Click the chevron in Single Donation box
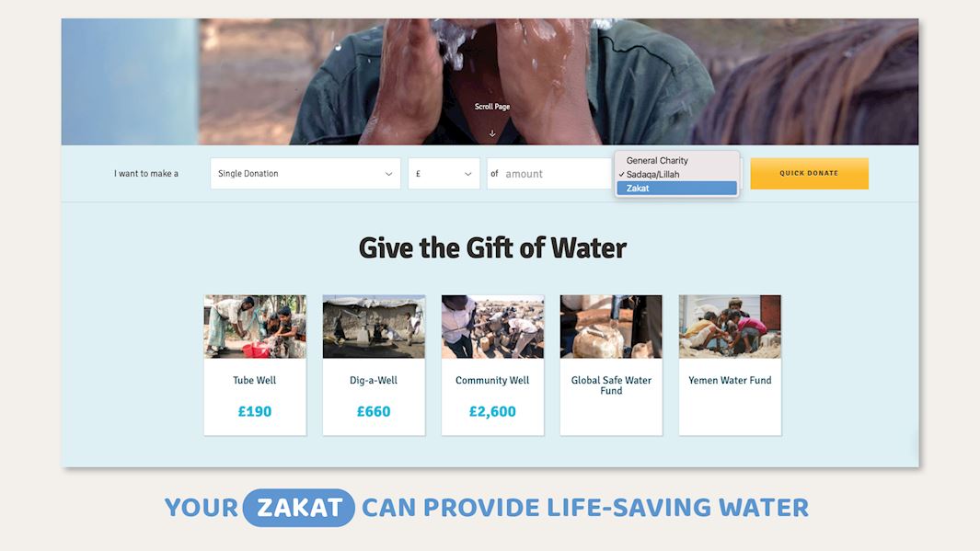This screenshot has height=551, width=980. point(388,174)
